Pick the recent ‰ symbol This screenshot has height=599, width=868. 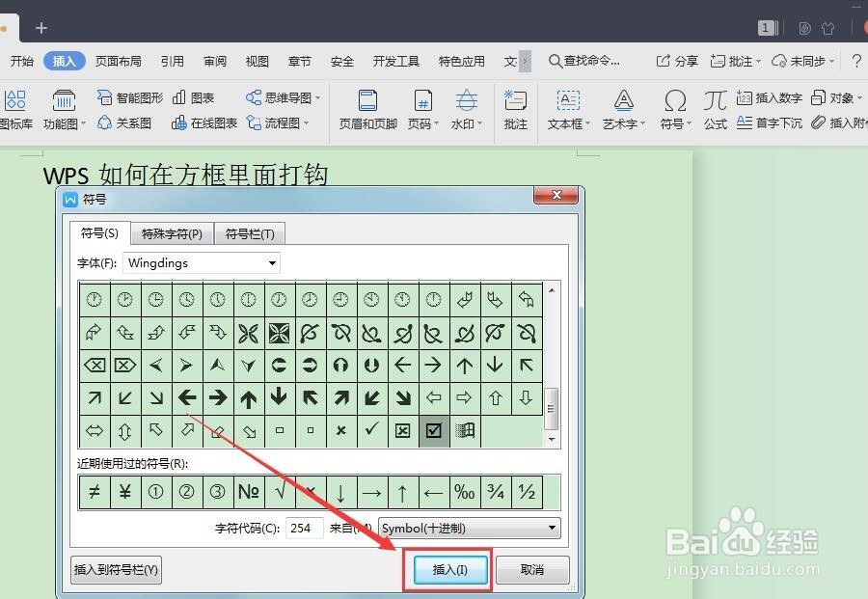[x=465, y=492]
